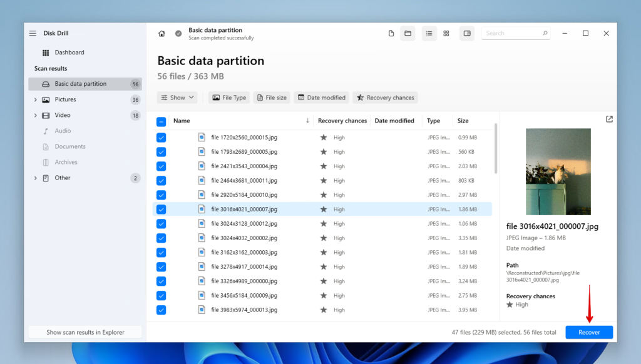
Task: Toggle the select-all checkbox above the file list
Action: point(162,120)
